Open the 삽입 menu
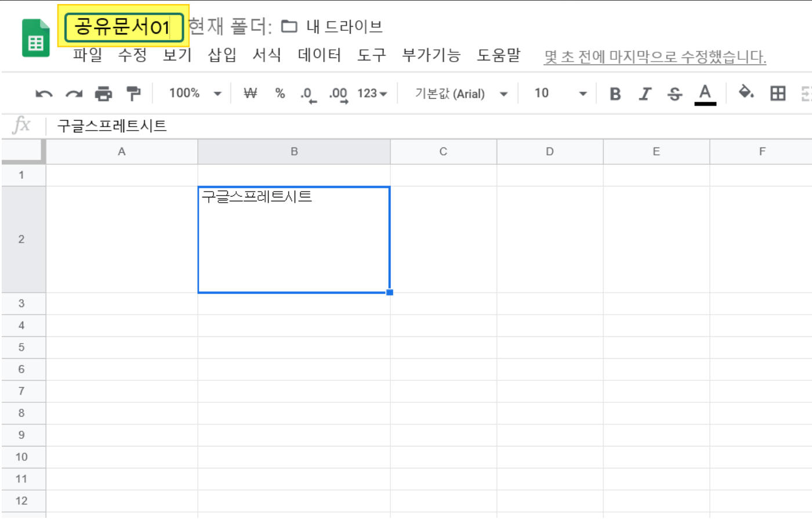Image resolution: width=812 pixels, height=519 pixels. [222, 55]
